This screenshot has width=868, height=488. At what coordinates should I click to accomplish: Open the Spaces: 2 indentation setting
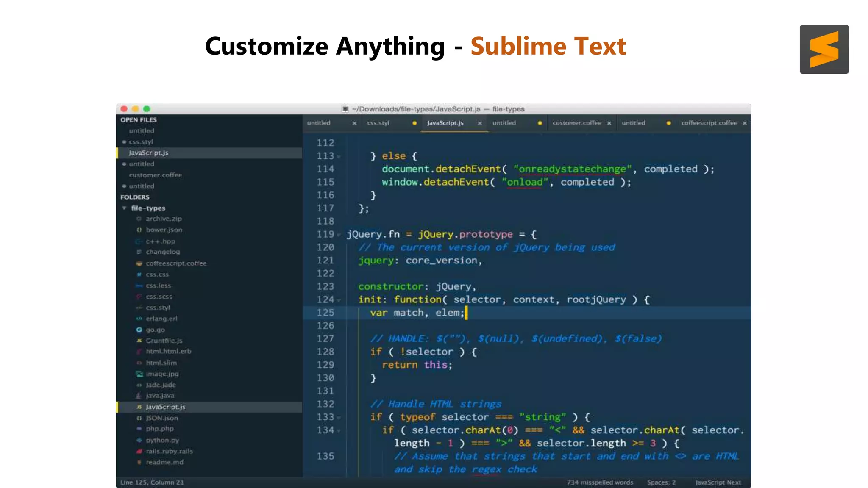[661, 482]
